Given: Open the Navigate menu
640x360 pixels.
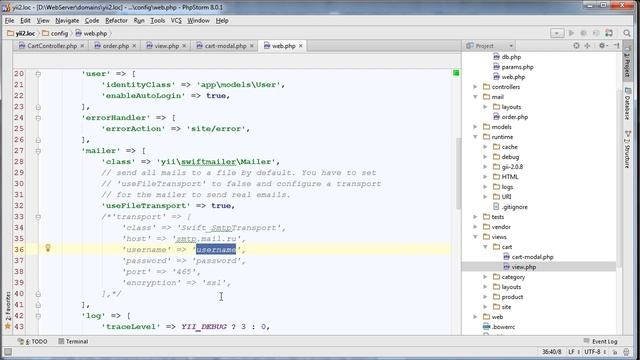Looking at the screenshot, I should coord(67,20).
